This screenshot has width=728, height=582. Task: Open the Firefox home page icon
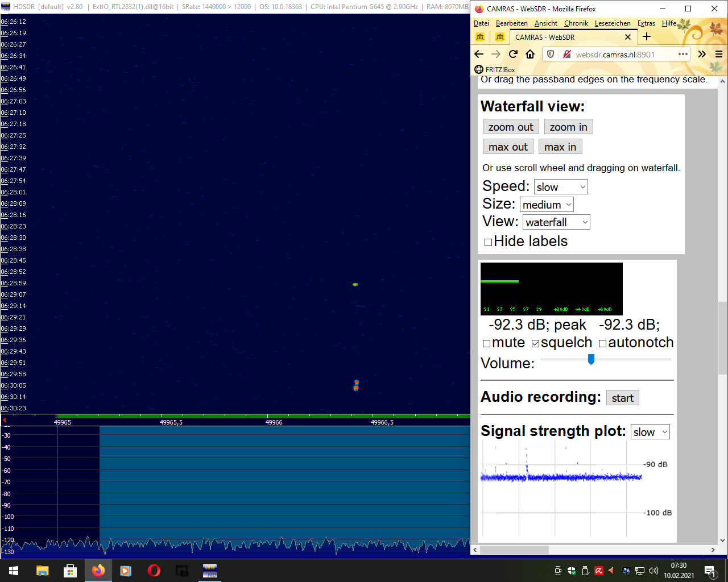530,54
